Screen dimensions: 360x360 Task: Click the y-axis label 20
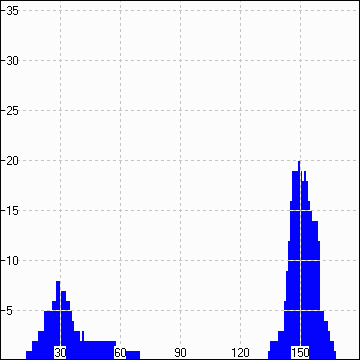[x=13, y=161]
